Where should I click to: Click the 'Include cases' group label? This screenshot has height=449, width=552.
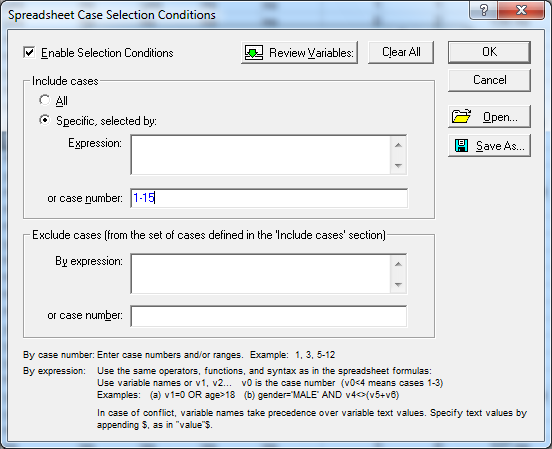pyautogui.click(x=65, y=81)
